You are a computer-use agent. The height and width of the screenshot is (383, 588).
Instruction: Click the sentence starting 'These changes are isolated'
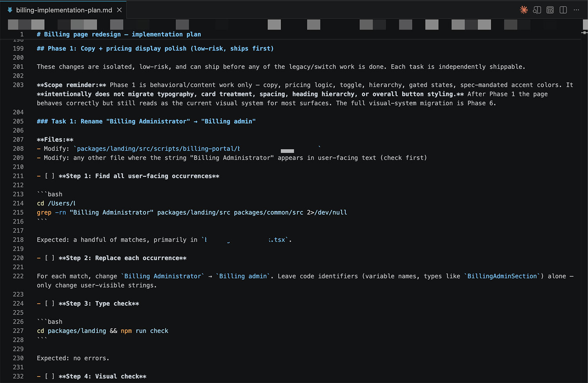pyautogui.click(x=281, y=67)
